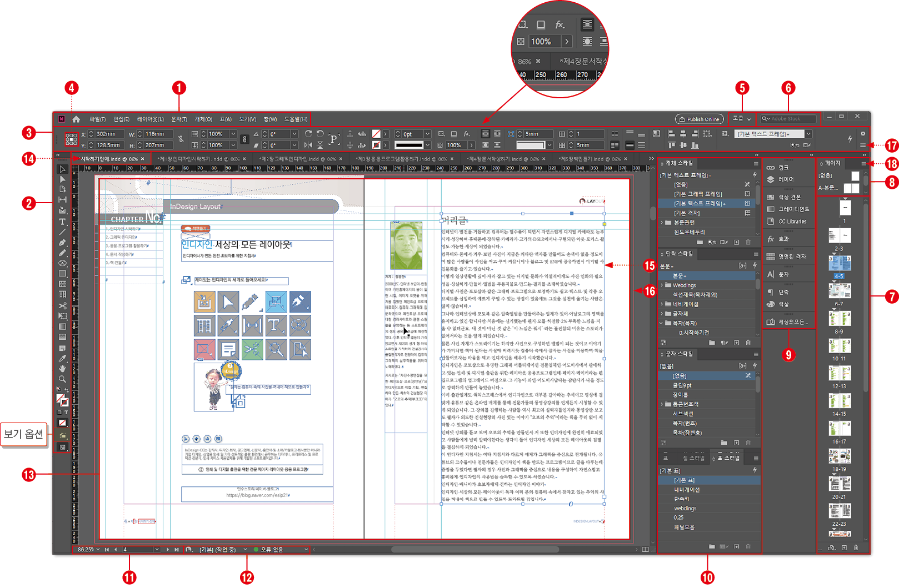
Task: Select the Zoom tool in the toolbox
Action: 62,379
